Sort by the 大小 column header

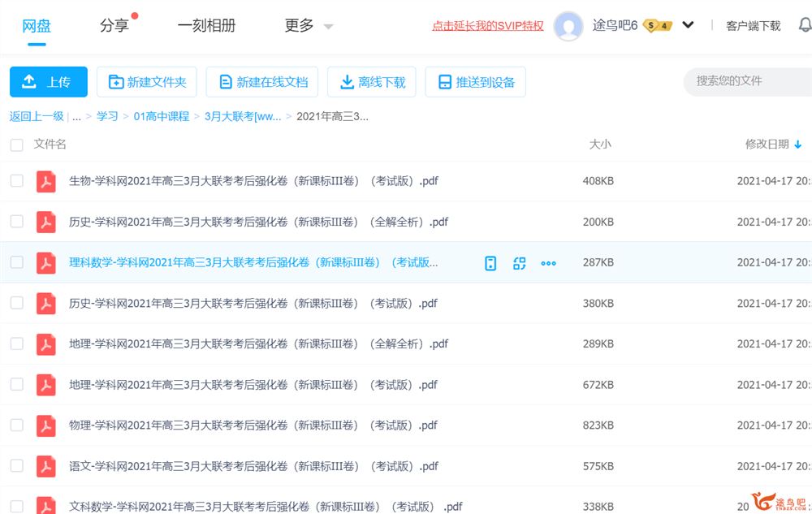point(600,145)
